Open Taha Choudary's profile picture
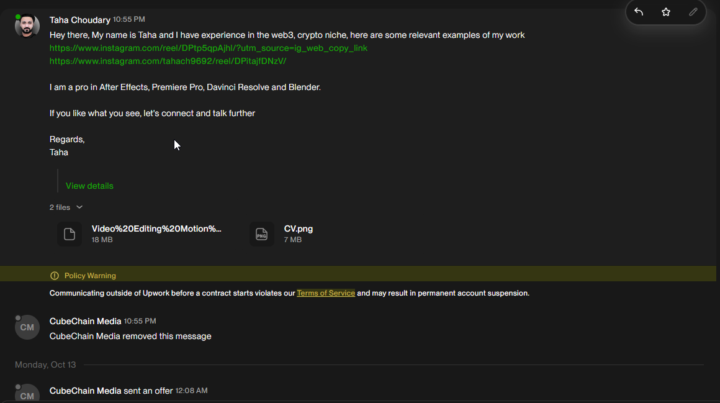The width and height of the screenshot is (720, 403). pyautogui.click(x=27, y=26)
